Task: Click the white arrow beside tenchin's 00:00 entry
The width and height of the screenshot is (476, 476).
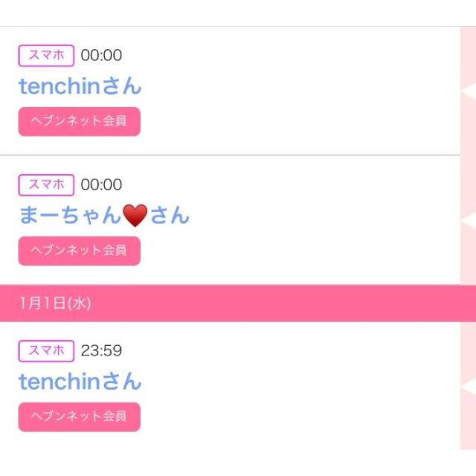Action: click(469, 91)
